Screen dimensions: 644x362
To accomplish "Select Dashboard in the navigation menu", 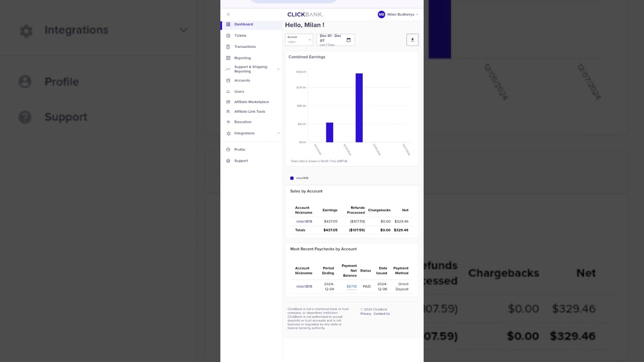I will pyautogui.click(x=244, y=24).
